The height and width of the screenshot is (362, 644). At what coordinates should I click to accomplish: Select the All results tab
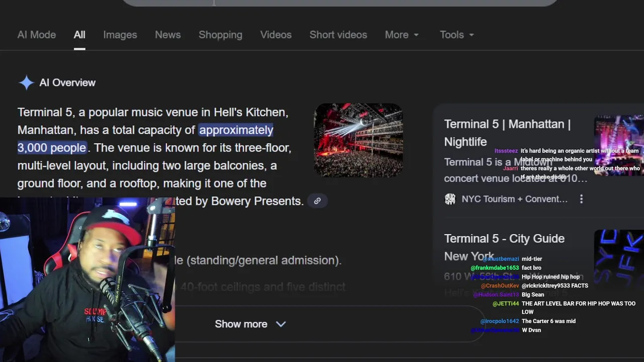(79, 35)
